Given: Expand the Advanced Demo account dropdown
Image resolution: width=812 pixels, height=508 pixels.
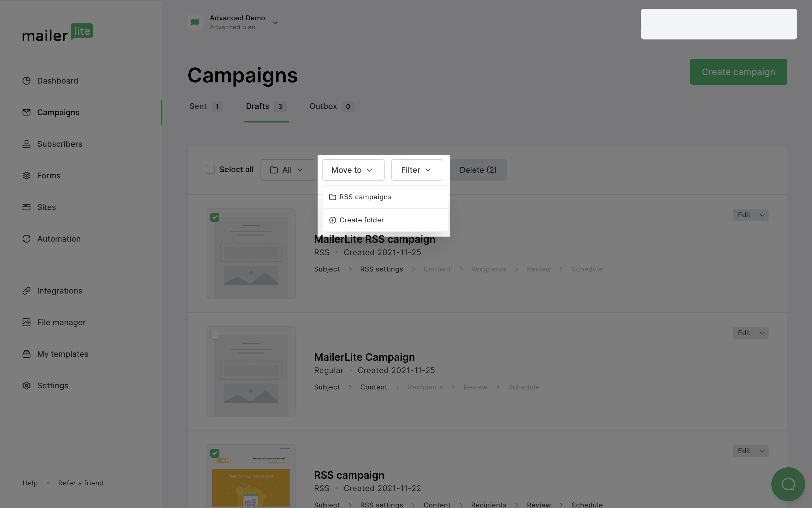Looking at the screenshot, I should click(275, 23).
